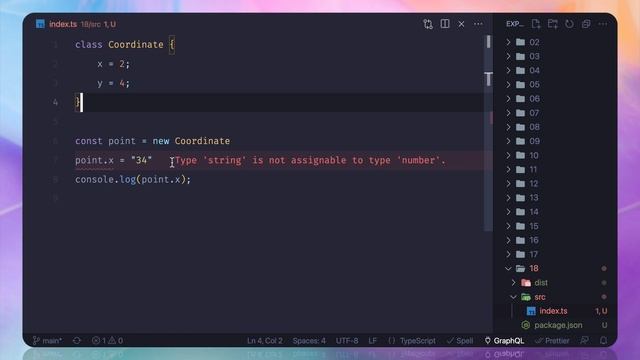The height and width of the screenshot is (360, 640).
Task: Select folder 13 in Explorer
Action: click(556, 198)
